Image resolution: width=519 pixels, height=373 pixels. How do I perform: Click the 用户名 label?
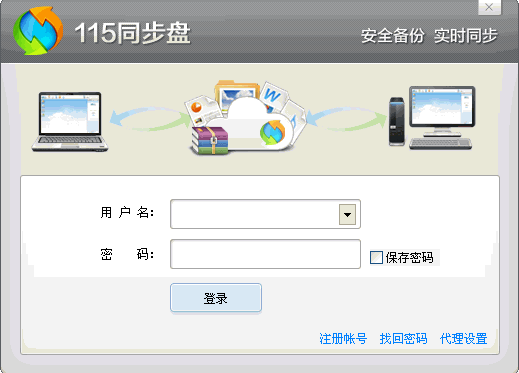[x=127, y=212]
